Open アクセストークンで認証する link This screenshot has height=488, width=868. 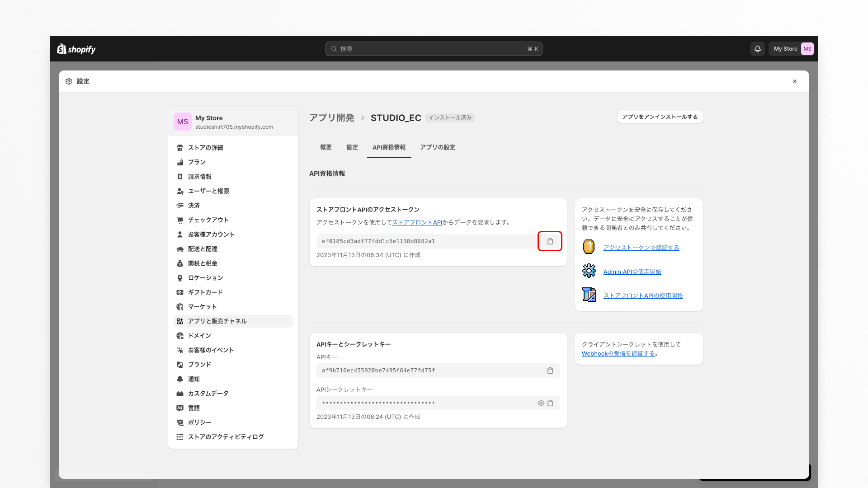coord(641,248)
